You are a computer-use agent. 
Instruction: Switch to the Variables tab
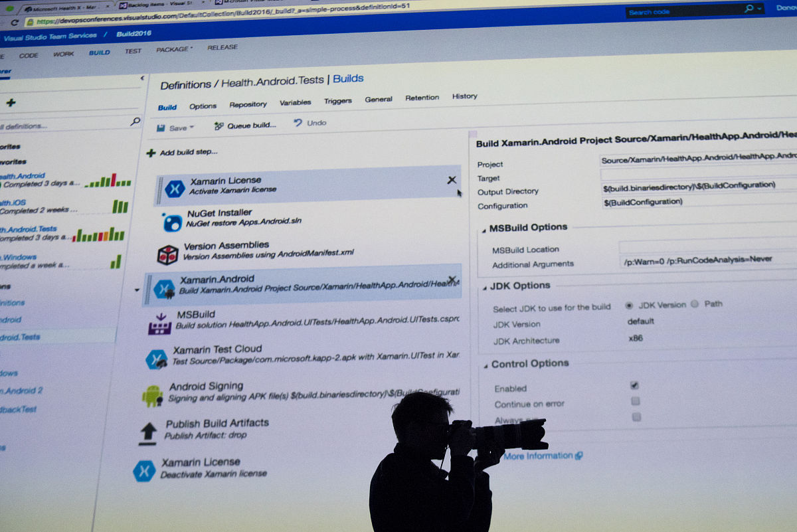[x=295, y=103]
